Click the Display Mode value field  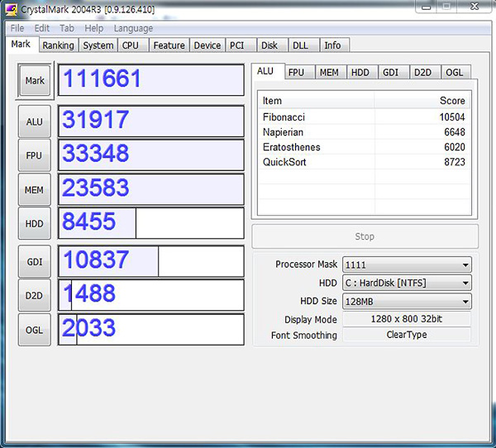point(407,319)
